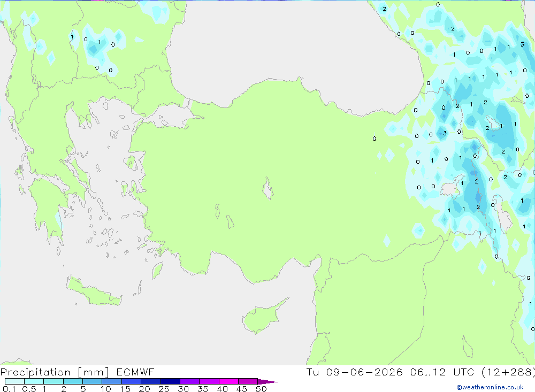535x392 pixels.
Task: Click the "10" legend scale label
Action: [x=106, y=389]
